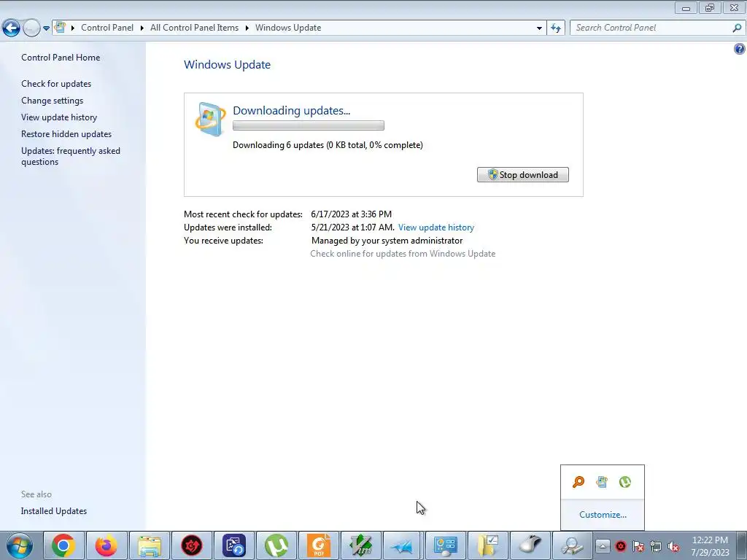
Task: Open Installed Updates link
Action: (54, 511)
